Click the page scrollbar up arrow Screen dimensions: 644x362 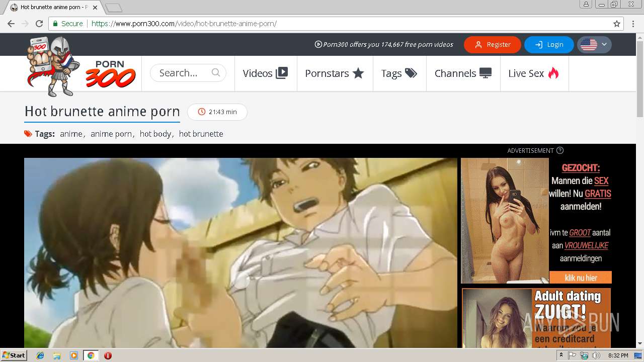640,37
